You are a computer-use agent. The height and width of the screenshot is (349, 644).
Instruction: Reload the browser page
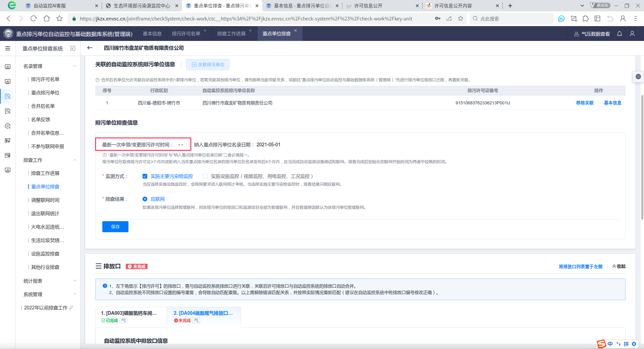click(x=34, y=18)
